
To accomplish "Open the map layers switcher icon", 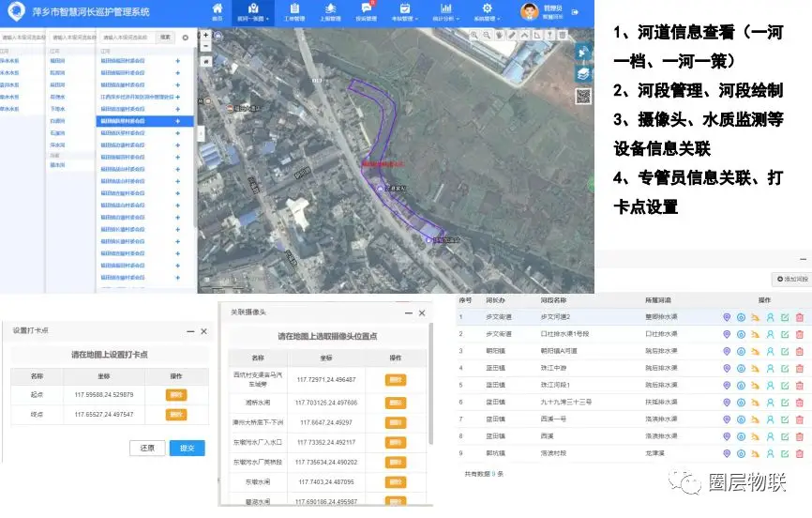I will [583, 74].
